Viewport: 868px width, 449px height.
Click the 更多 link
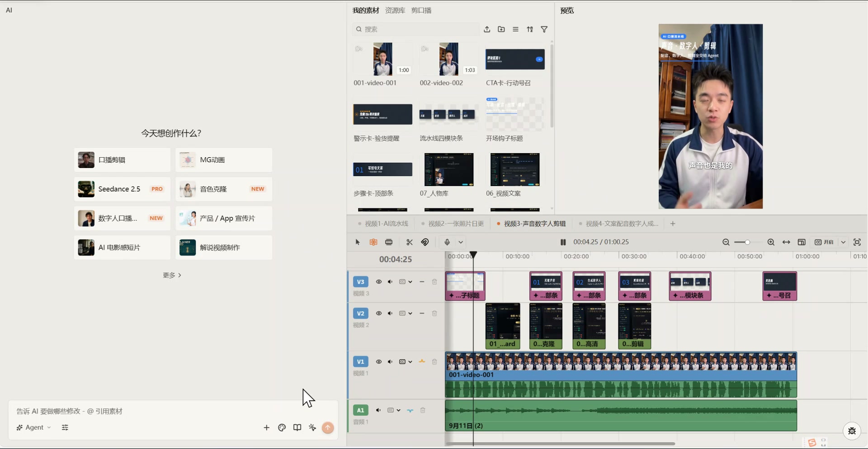pos(172,275)
